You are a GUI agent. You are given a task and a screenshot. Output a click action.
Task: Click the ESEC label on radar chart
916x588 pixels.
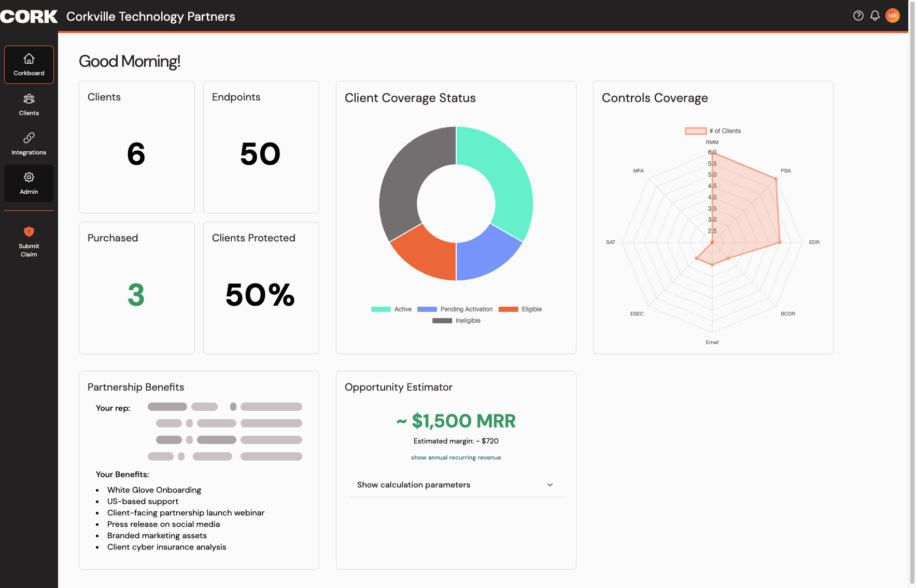637,314
